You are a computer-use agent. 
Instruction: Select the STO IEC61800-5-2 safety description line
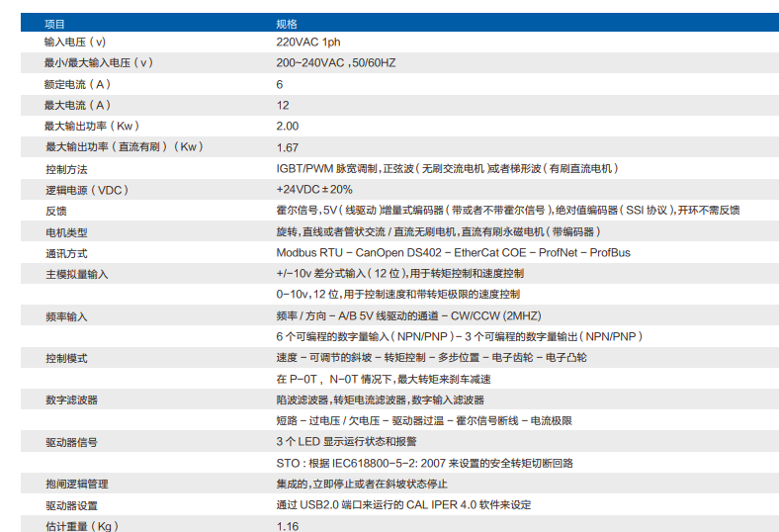pos(424,463)
